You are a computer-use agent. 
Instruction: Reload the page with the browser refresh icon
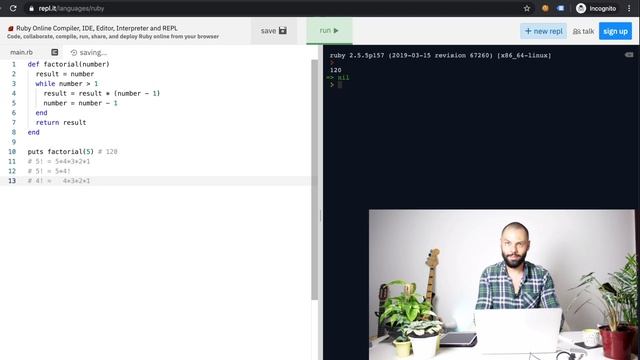click(x=13, y=8)
